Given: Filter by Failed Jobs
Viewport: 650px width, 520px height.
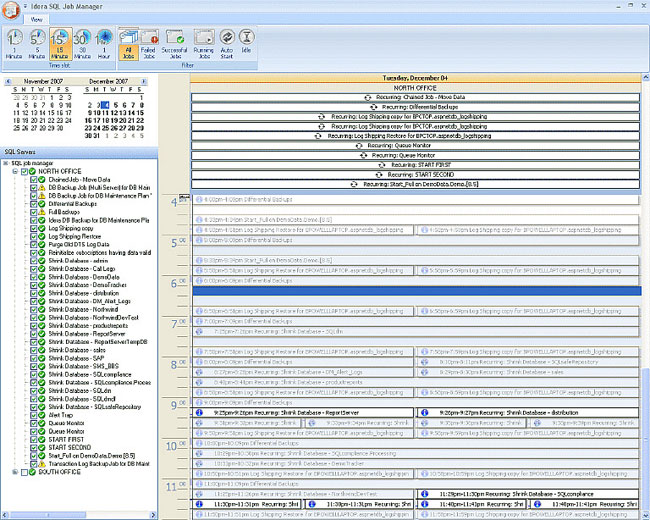Looking at the screenshot, I should click(148, 44).
